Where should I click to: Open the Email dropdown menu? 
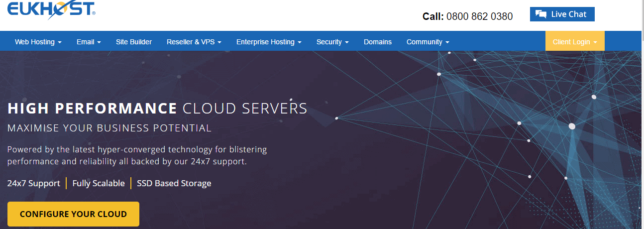pos(89,42)
